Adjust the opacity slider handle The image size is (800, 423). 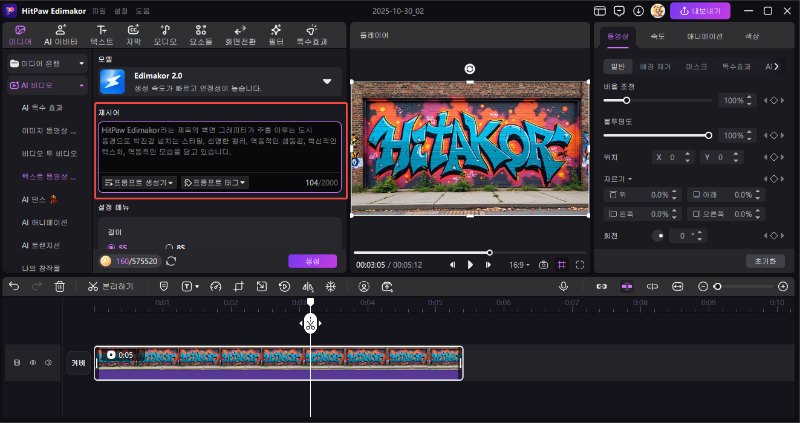point(708,135)
